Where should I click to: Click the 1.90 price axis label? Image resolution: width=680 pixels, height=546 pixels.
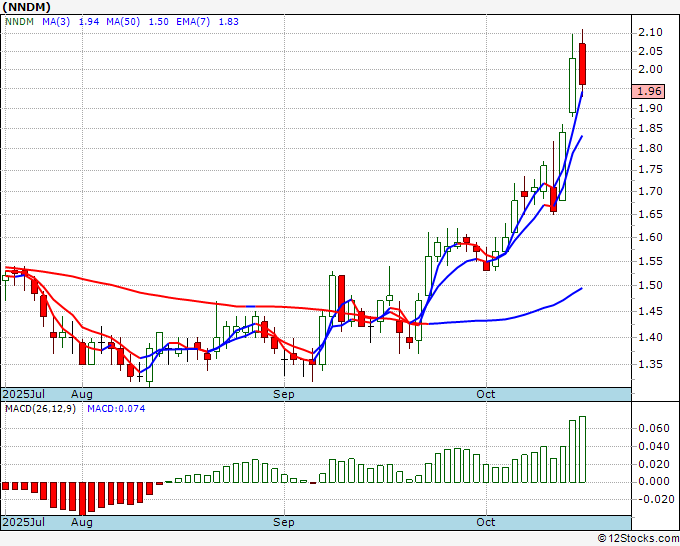[650, 108]
